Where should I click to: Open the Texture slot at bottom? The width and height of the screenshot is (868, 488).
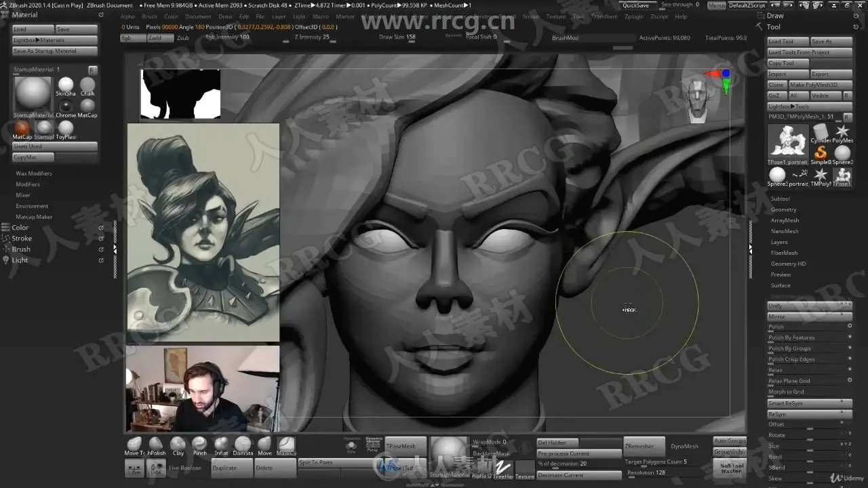[x=525, y=469]
